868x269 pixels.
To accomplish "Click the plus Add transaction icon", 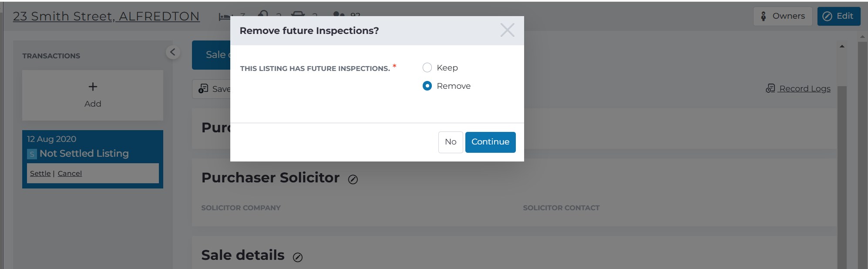I will (x=93, y=87).
